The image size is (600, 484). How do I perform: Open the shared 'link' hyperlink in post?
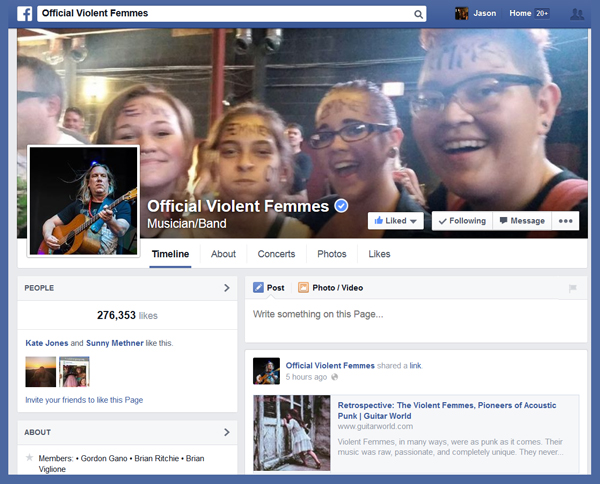(415, 365)
